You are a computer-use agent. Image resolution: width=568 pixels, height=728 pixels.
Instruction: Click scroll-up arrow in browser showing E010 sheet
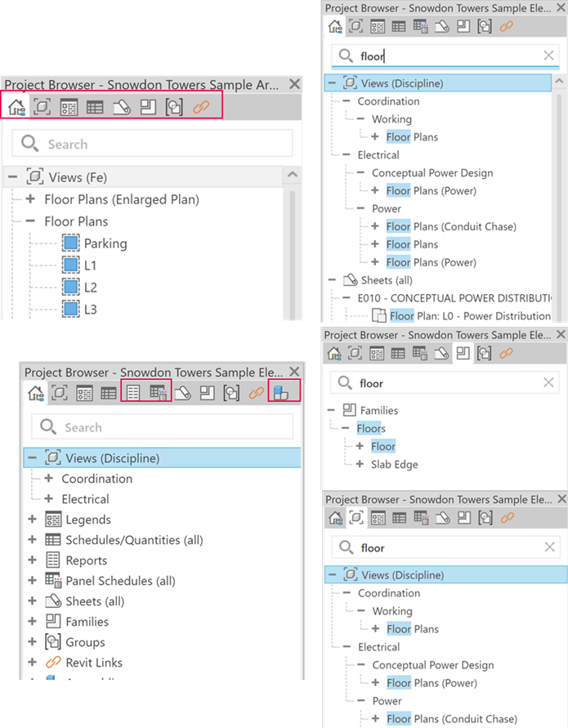[559, 81]
